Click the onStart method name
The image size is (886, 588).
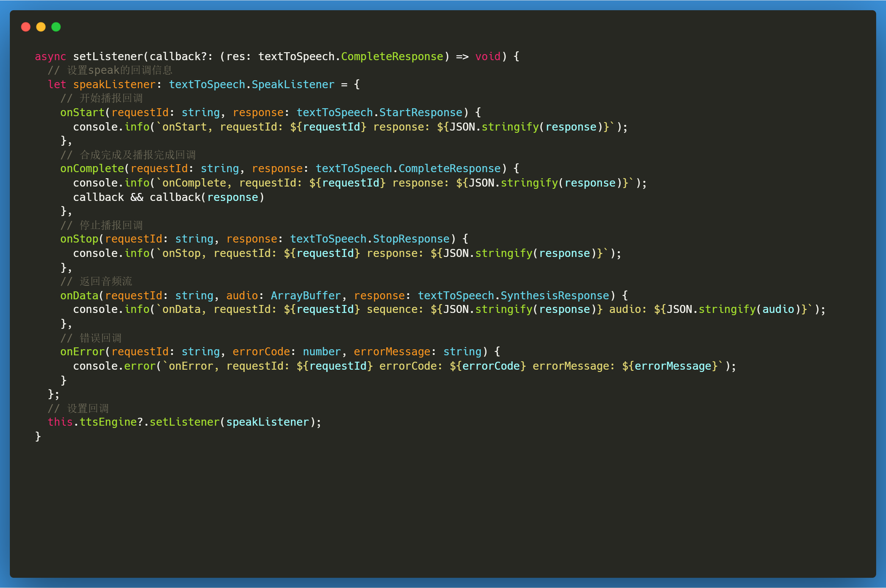(82, 112)
